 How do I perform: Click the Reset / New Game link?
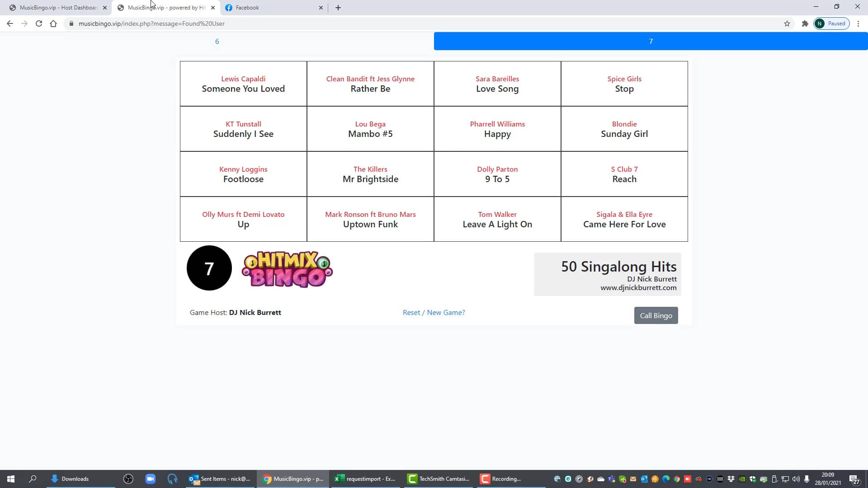[434, 312]
